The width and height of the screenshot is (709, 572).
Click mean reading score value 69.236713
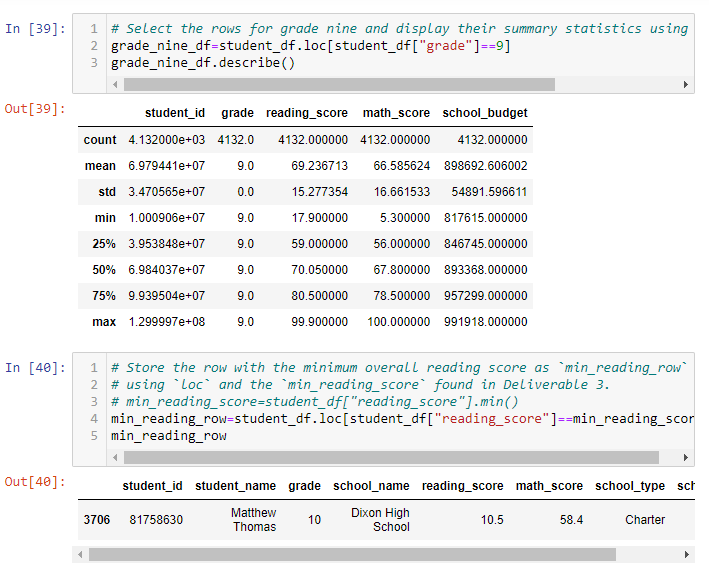(x=319, y=166)
